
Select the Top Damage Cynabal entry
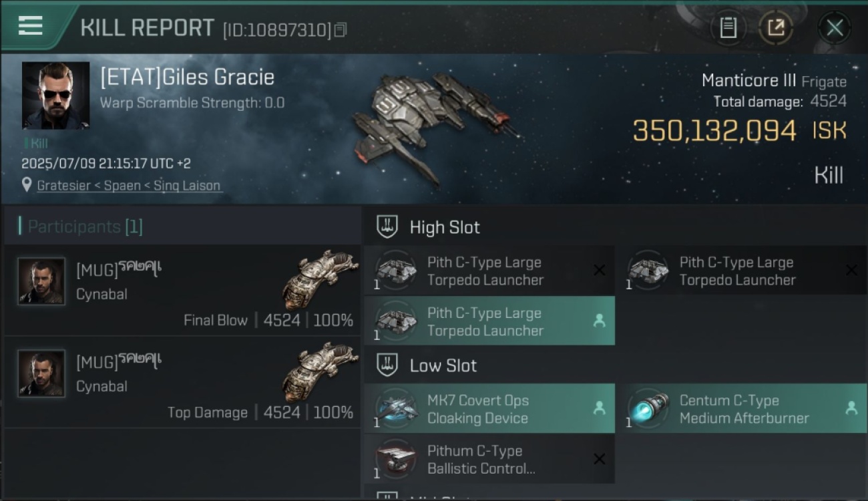(182, 382)
